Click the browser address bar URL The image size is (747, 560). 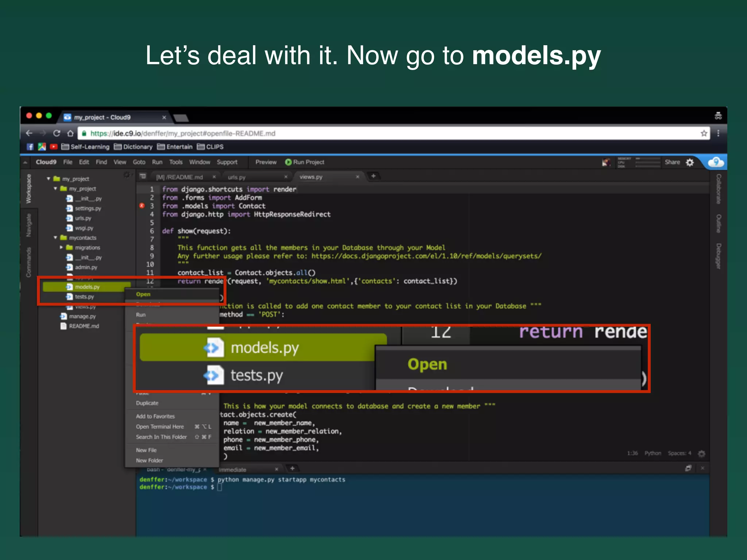(x=182, y=133)
